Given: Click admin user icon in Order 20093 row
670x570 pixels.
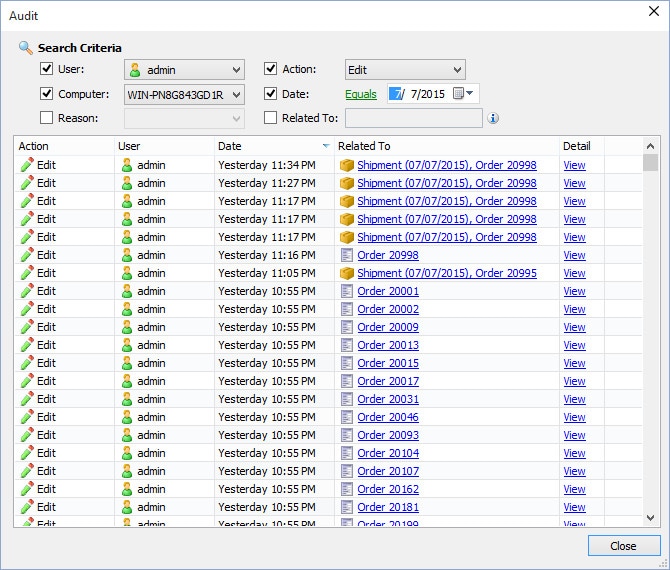Looking at the screenshot, I should (x=127, y=435).
